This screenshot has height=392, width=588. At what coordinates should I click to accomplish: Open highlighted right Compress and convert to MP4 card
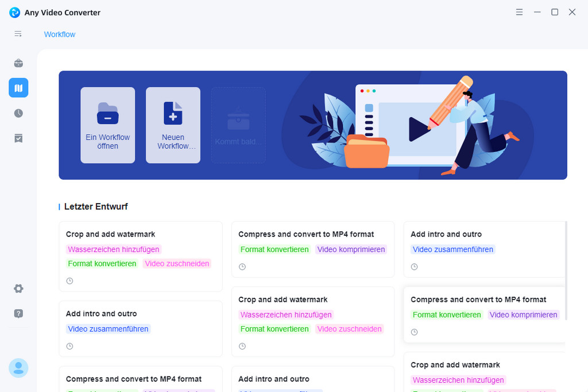pyautogui.click(x=484, y=315)
